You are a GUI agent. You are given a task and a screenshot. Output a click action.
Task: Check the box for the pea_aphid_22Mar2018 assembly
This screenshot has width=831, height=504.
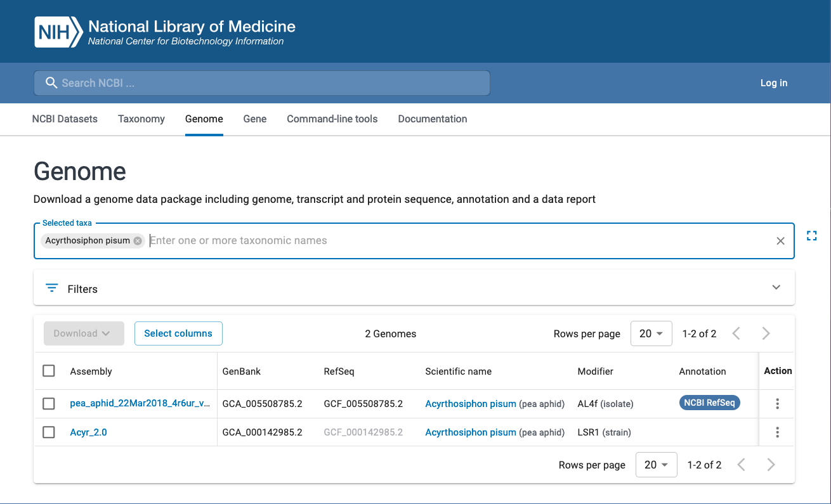click(x=49, y=404)
